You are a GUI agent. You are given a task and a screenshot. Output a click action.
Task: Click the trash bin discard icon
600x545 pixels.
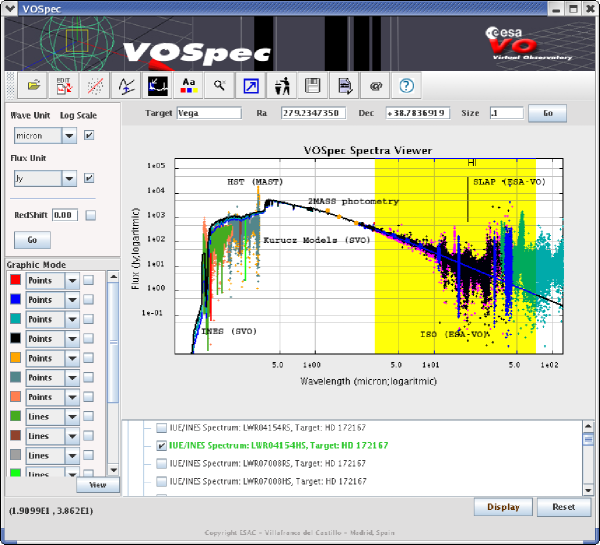pos(281,85)
